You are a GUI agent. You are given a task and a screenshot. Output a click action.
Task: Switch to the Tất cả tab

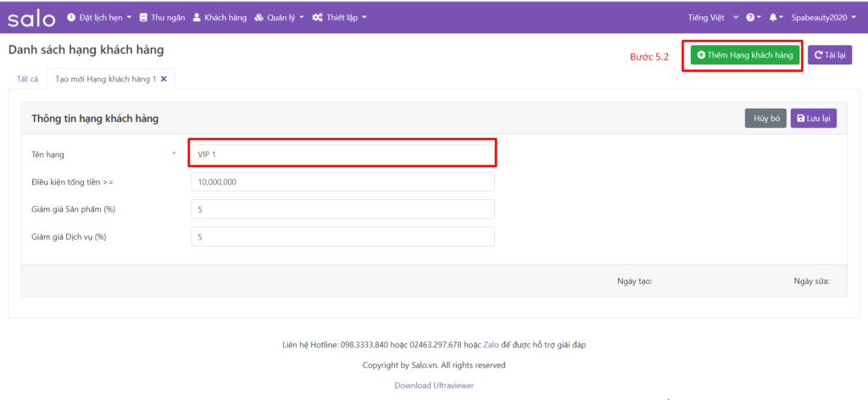point(27,79)
